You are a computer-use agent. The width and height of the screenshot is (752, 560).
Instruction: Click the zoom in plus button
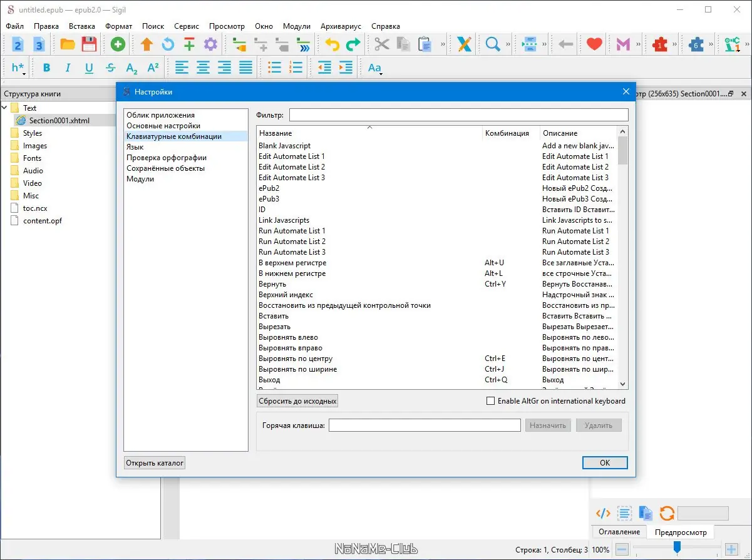(731, 549)
